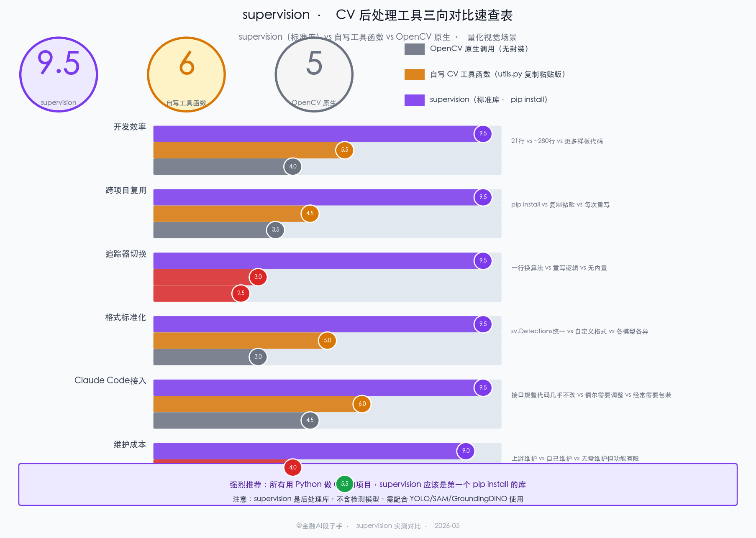Viewport: 756px width, 538px height.
Task: Click the green 5.5 marker in the recommendation box
Action: pos(344,484)
